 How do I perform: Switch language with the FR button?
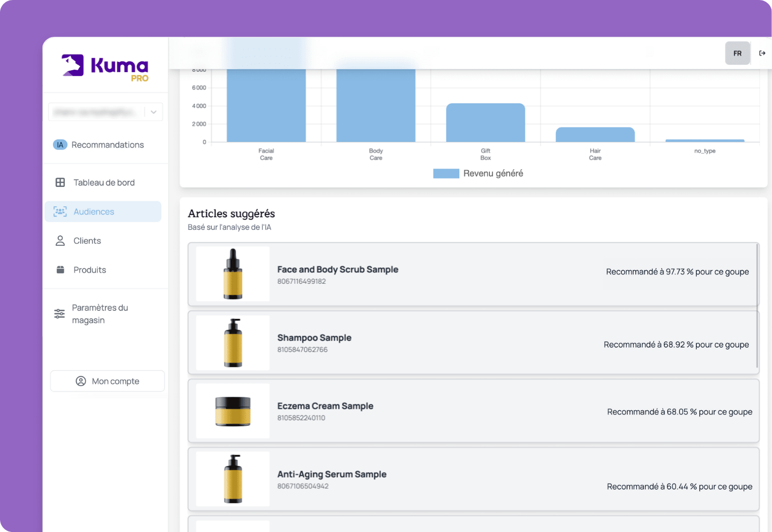click(737, 53)
